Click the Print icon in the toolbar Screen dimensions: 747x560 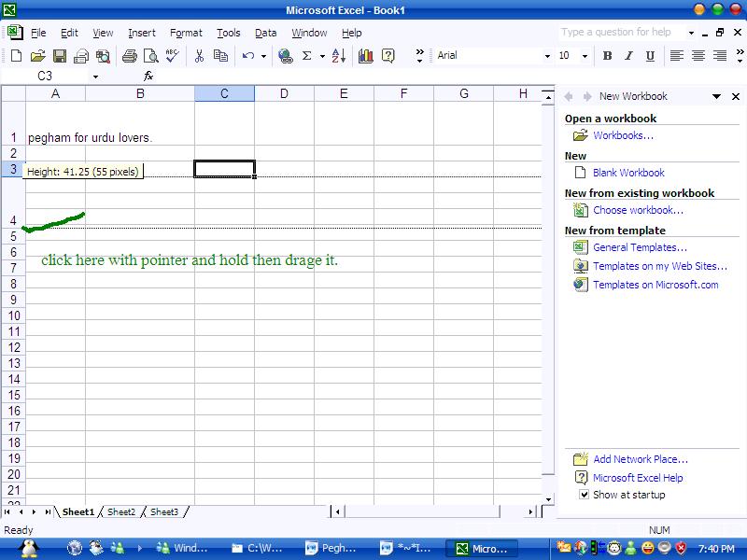[x=130, y=56]
